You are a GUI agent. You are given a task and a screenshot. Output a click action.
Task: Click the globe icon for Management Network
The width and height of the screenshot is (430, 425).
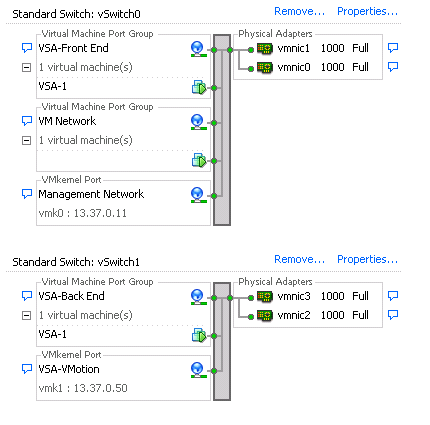[198, 195]
